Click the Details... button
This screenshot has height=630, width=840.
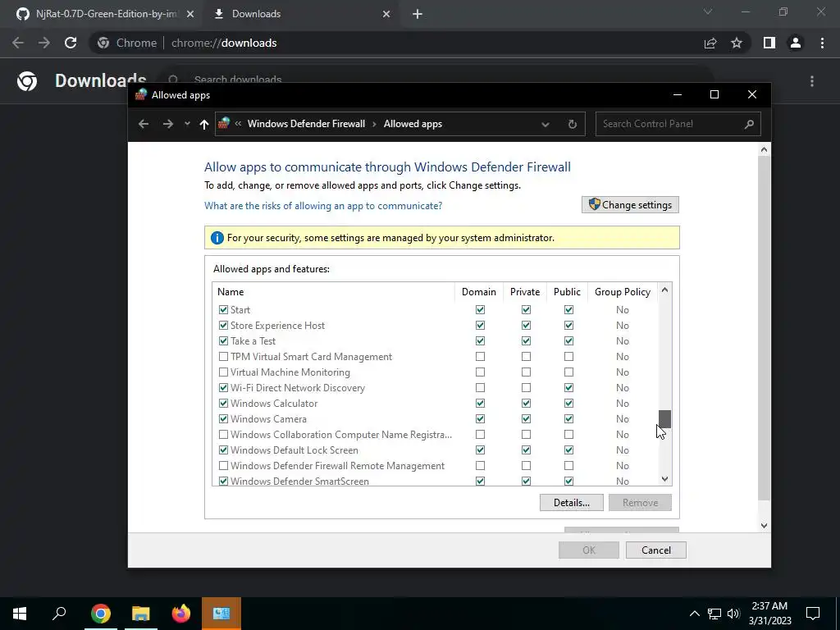click(x=572, y=503)
